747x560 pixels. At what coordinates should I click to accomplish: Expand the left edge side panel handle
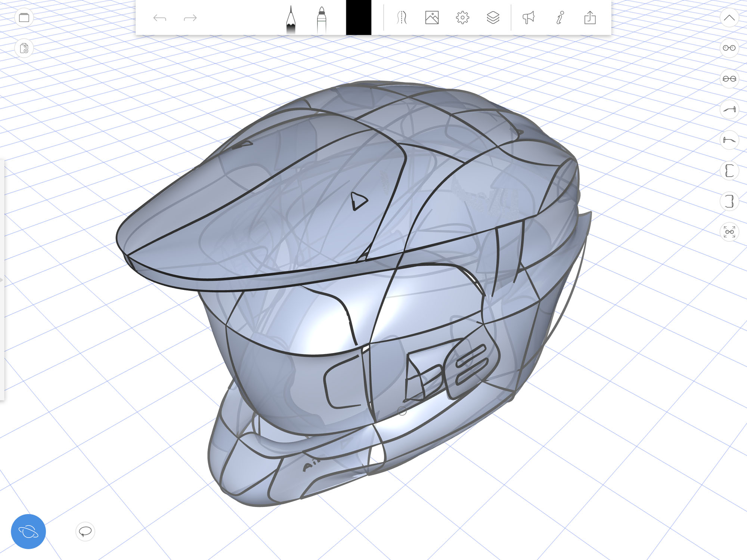(x=2, y=280)
